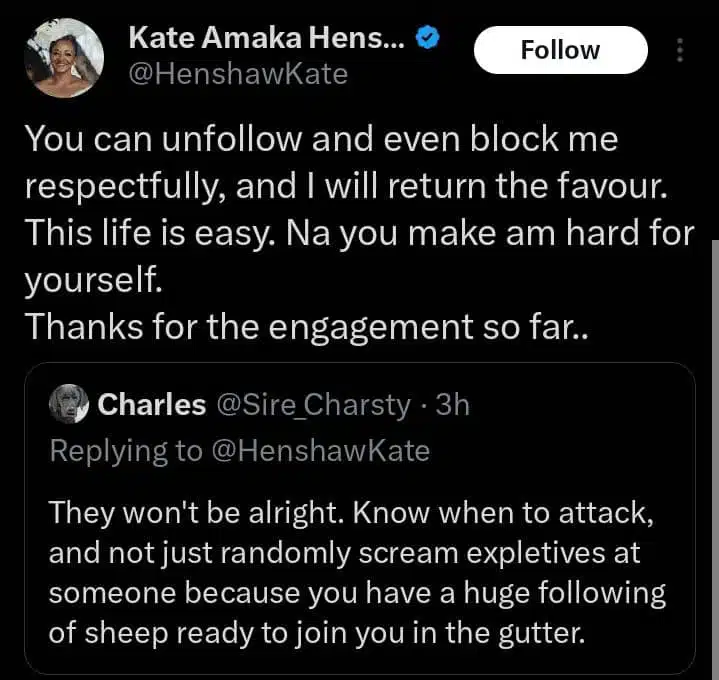Open the @HenshawKate handle under the name
Viewport: 719px width, 680px height.
[x=238, y=74]
